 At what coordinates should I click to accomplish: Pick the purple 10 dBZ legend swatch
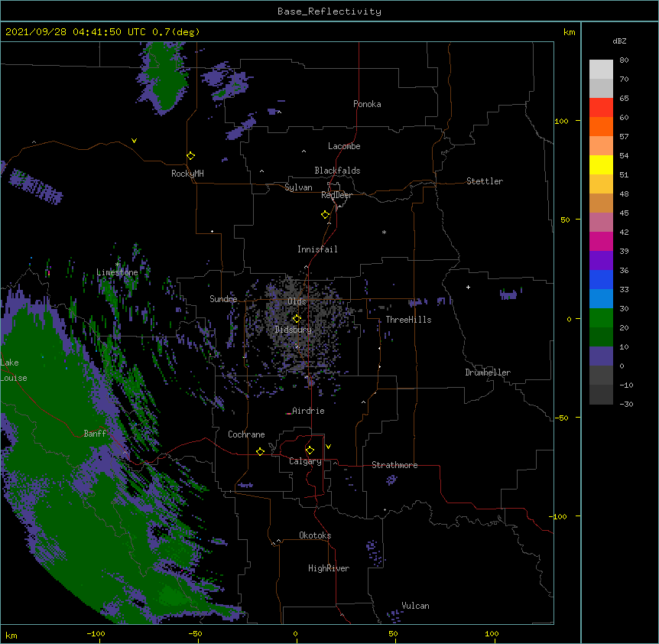pyautogui.click(x=601, y=356)
